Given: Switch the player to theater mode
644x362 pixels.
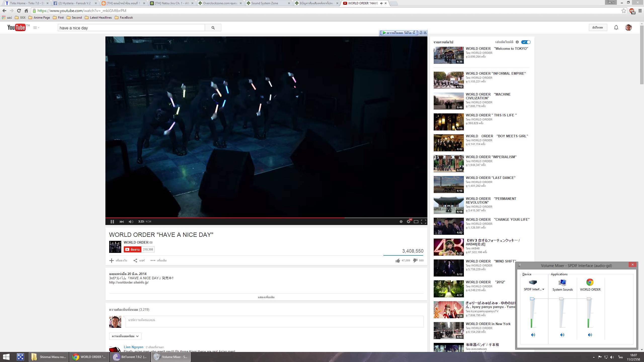Looking at the screenshot, I should click(x=416, y=221).
